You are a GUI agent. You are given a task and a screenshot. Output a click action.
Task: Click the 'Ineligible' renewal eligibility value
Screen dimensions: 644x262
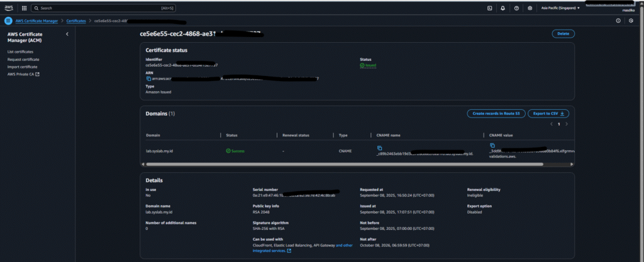click(x=474, y=195)
